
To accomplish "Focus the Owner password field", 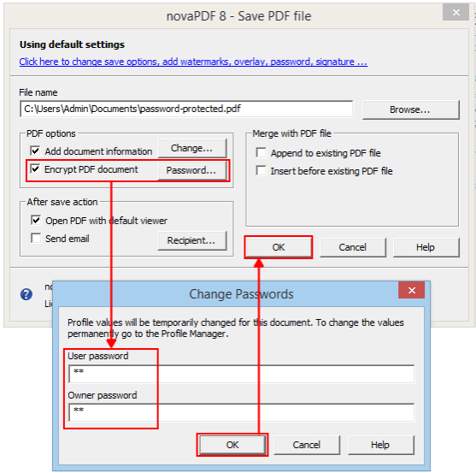I will point(242,412).
